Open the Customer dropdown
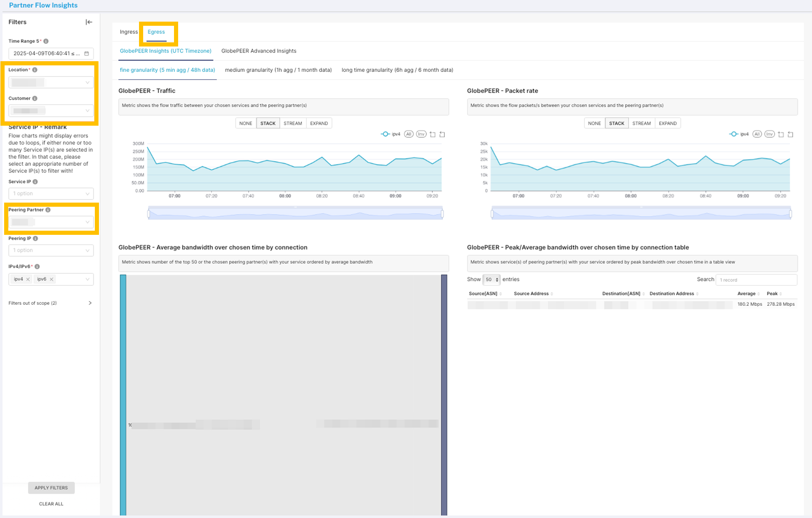The width and height of the screenshot is (812, 518). (51, 111)
